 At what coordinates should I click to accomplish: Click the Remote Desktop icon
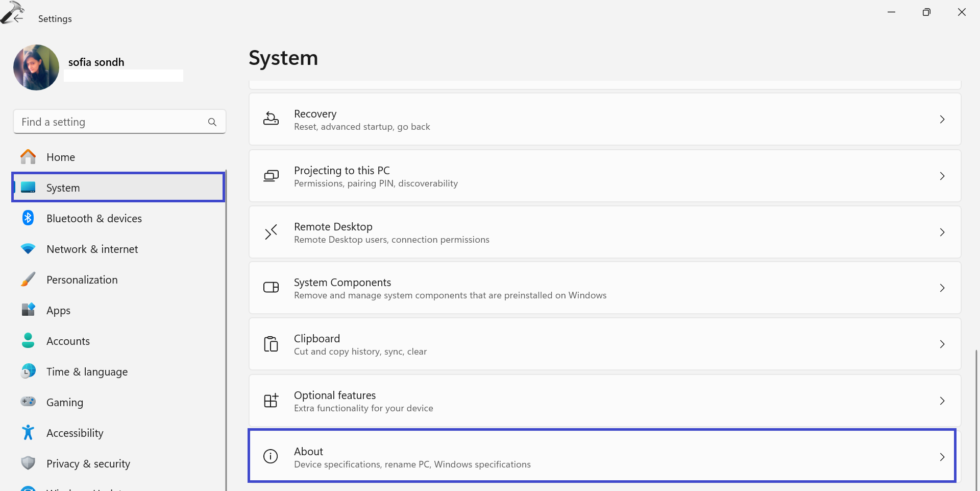point(271,232)
